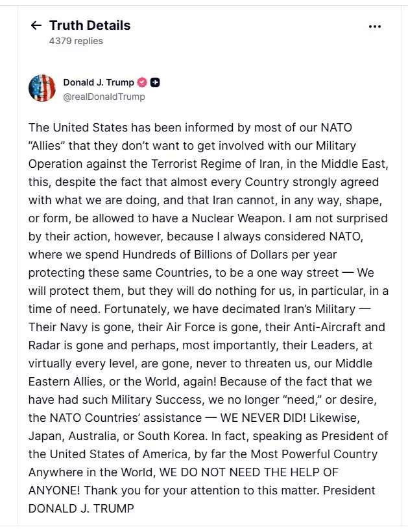Image resolution: width=408 pixels, height=532 pixels.
Task: Open Donald J. Trump's profile avatar
Action: [x=42, y=88]
